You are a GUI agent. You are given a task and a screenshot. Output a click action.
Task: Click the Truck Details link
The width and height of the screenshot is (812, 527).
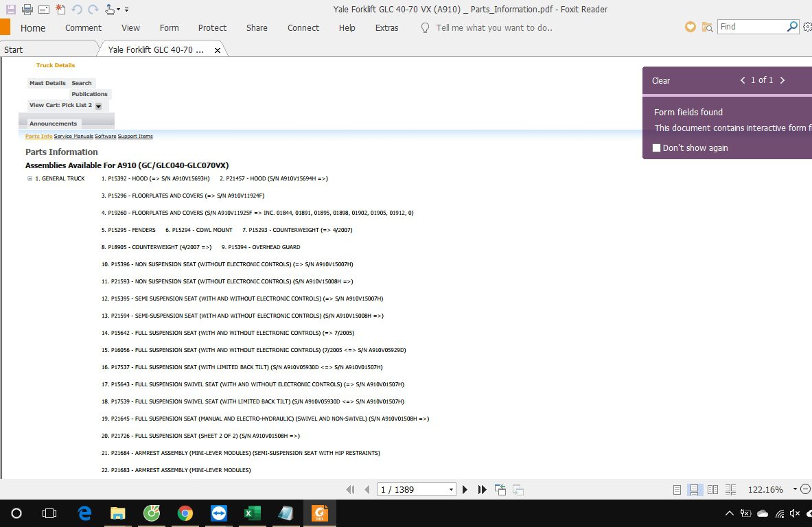coord(56,65)
